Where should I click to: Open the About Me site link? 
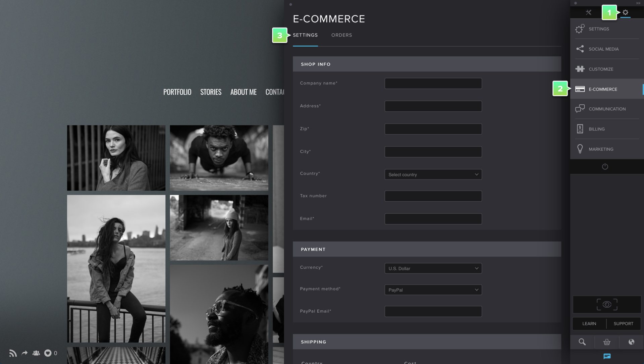(244, 92)
